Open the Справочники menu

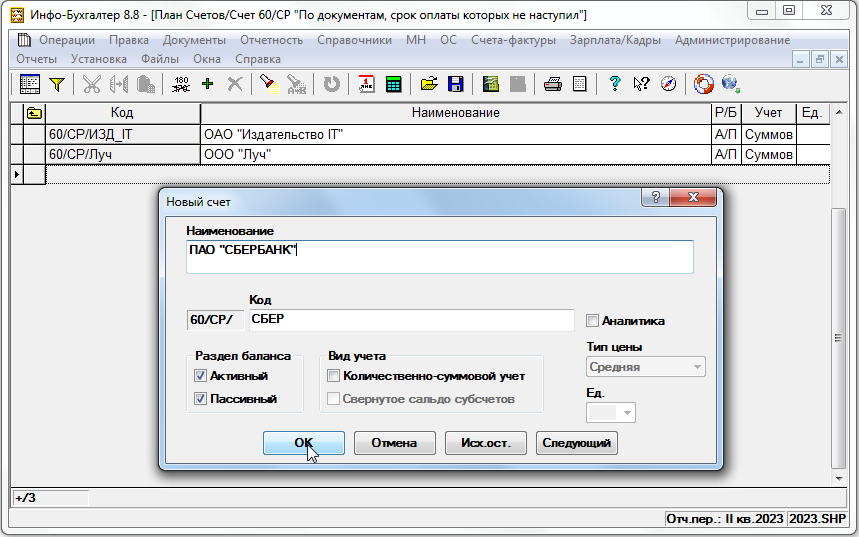(x=354, y=40)
